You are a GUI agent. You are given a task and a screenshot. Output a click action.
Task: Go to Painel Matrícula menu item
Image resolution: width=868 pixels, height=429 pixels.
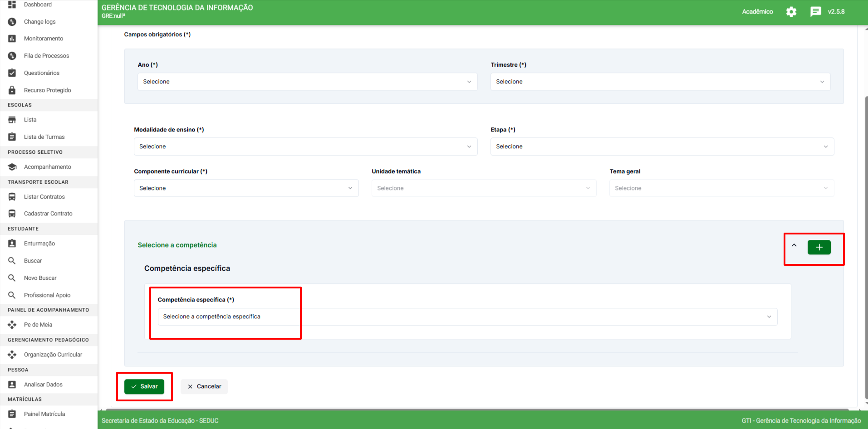point(44,414)
